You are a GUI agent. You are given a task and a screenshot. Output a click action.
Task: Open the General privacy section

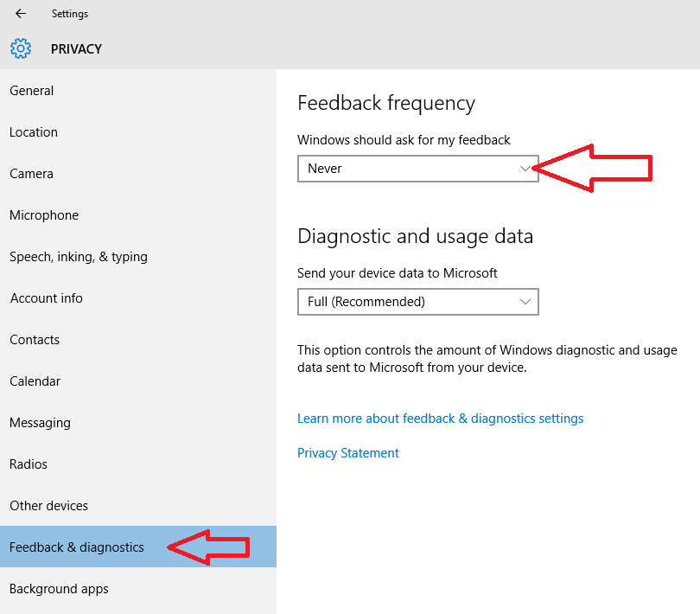(x=138, y=91)
